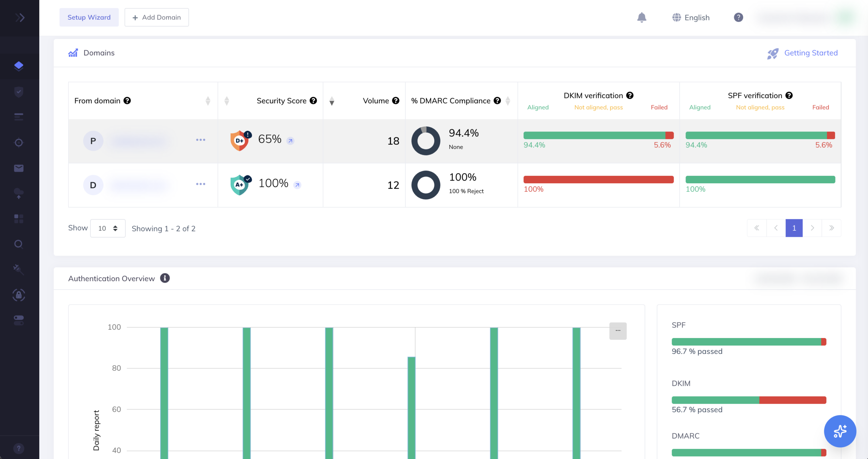Sort by the Volume column
Image resolution: width=868 pixels, height=459 pixels.
point(332,101)
